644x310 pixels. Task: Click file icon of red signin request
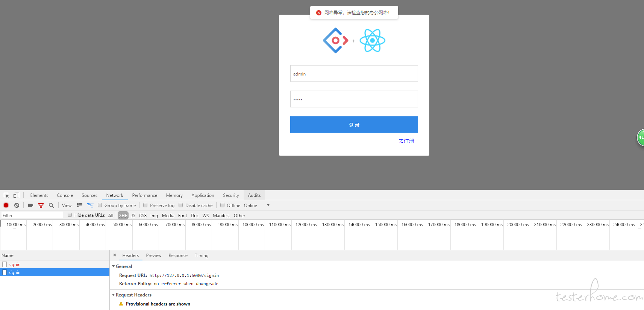tap(5, 265)
